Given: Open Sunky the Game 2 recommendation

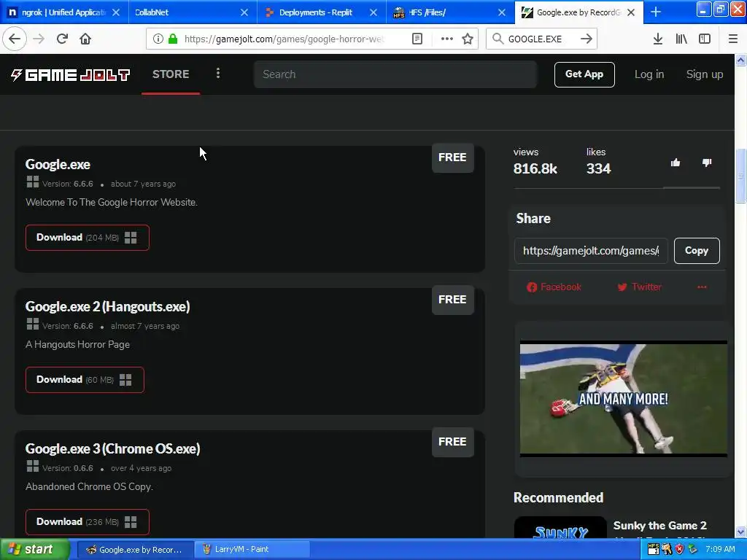Looking at the screenshot, I should coord(659,526).
